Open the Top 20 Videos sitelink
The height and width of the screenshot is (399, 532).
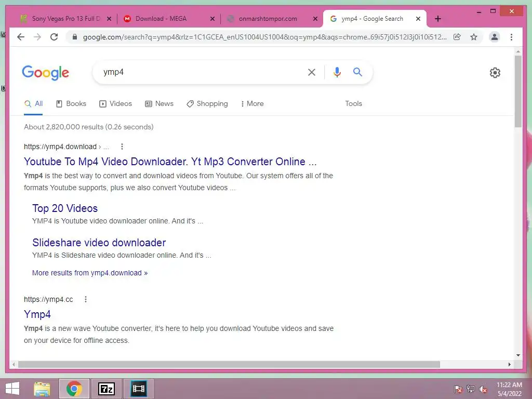coord(65,208)
